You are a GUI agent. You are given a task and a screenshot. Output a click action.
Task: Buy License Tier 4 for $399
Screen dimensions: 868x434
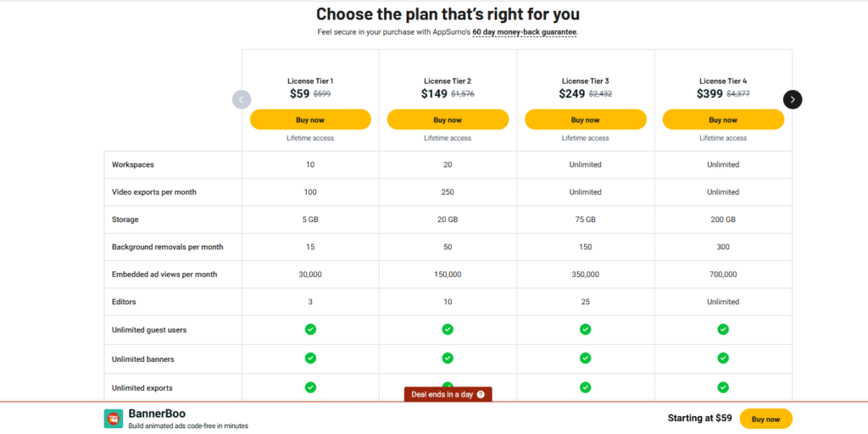click(x=723, y=120)
